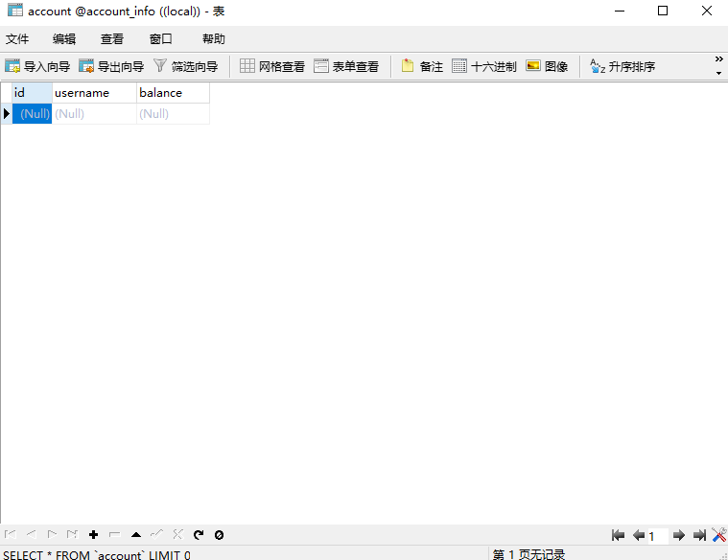Go to the next page
728x560 pixels.
tap(679, 535)
